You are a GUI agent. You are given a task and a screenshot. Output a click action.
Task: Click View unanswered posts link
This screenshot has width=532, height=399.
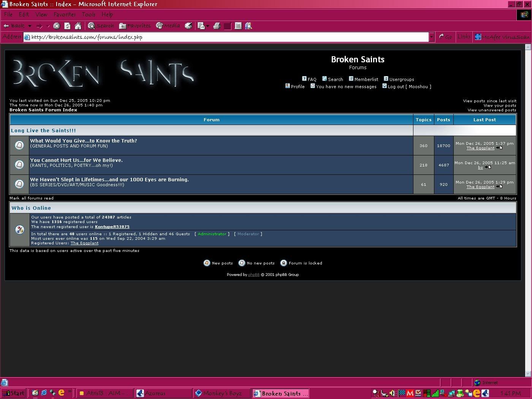tap(492, 110)
